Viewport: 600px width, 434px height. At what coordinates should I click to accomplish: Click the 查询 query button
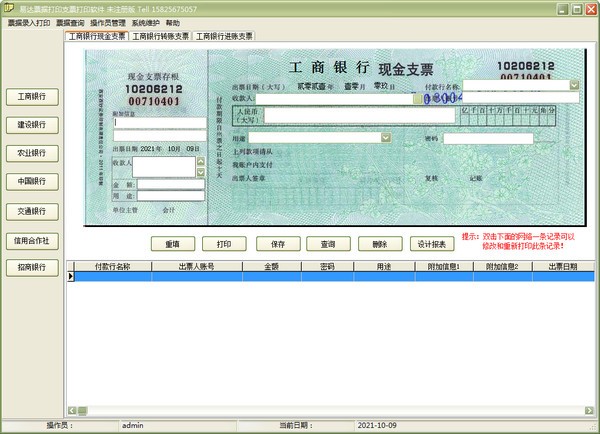328,244
